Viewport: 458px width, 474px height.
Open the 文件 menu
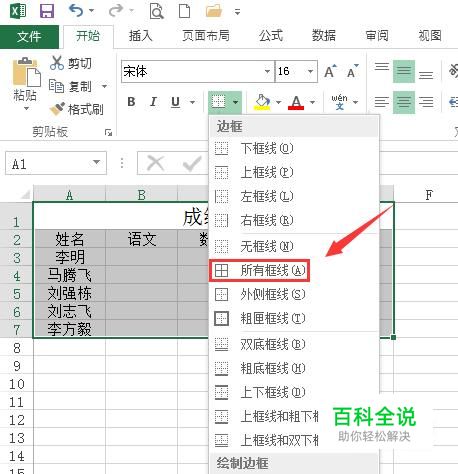coord(29,36)
